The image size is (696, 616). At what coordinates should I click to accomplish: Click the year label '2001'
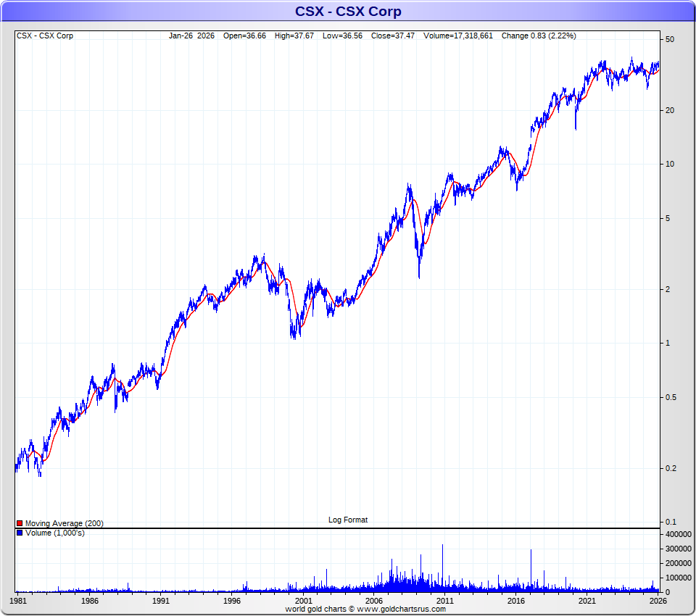(304, 601)
